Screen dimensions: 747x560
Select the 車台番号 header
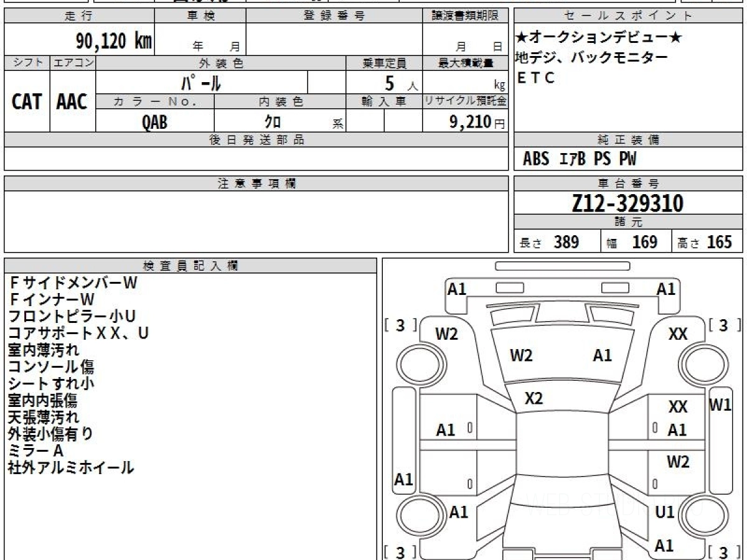pos(628,184)
